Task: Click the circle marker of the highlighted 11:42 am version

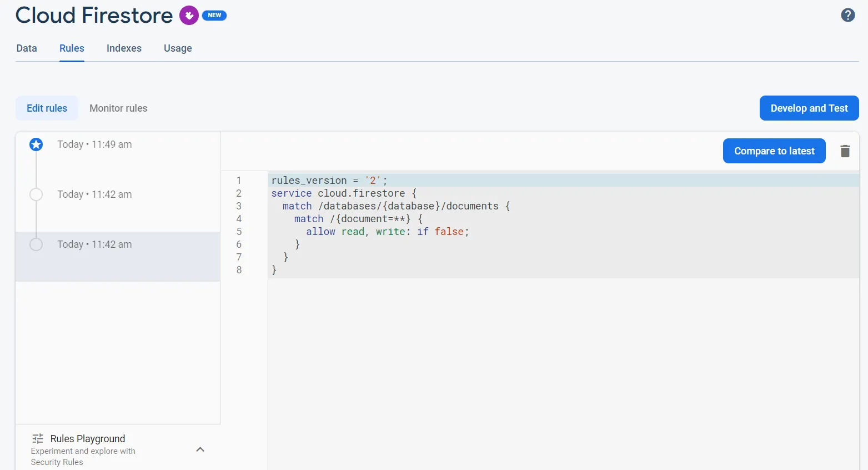Action: pos(36,244)
